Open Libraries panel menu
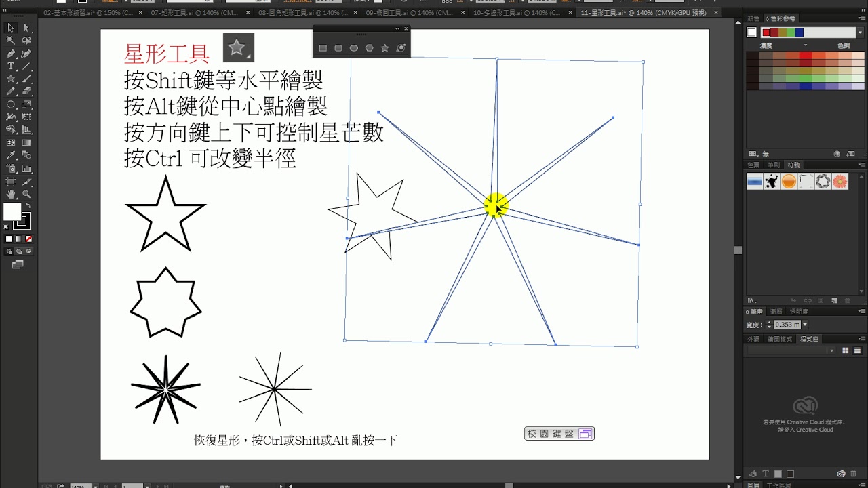 click(x=862, y=338)
